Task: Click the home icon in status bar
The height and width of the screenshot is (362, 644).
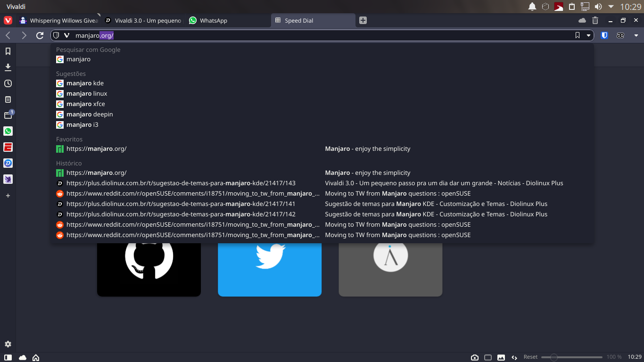Action: coord(35,357)
